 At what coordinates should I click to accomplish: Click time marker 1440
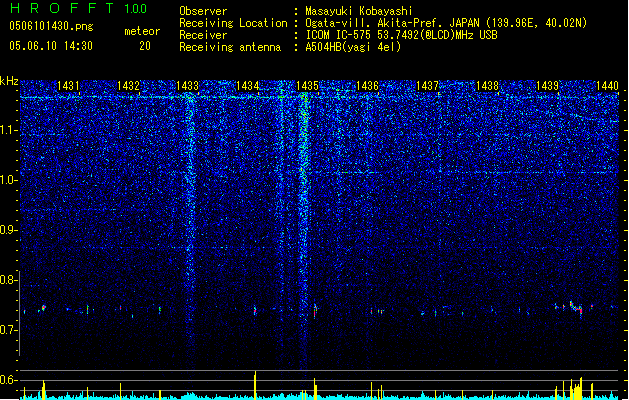tap(607, 86)
